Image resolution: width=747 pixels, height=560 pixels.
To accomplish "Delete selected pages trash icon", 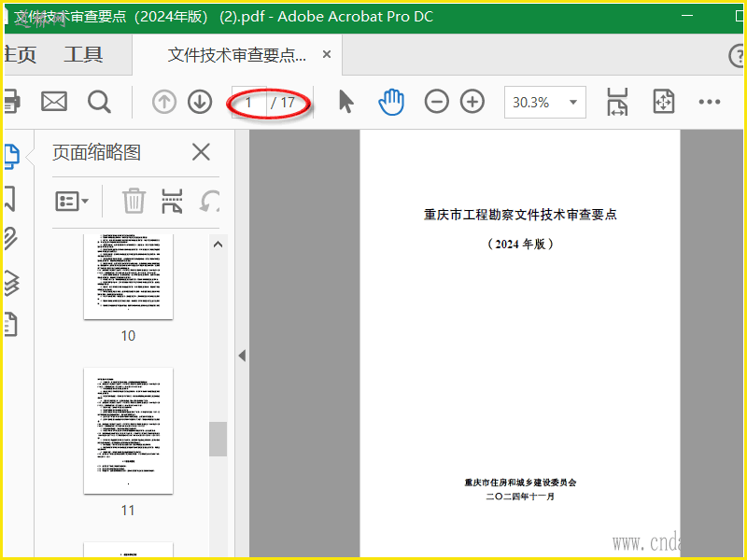I will tap(134, 201).
